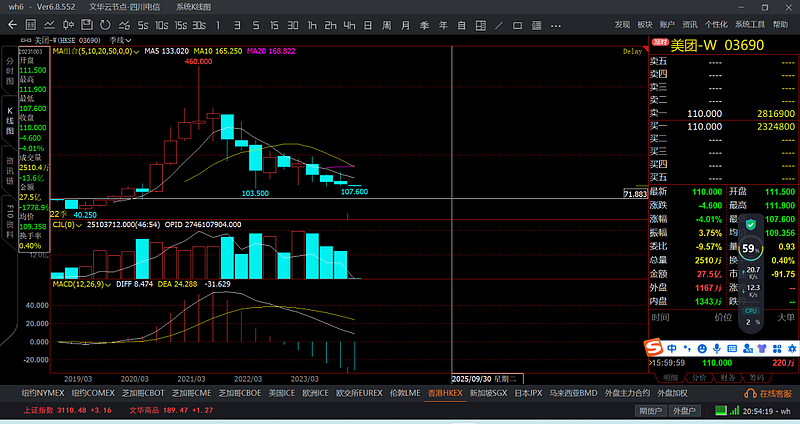
Task: Select the 分时图 side tab
Action: (10, 71)
